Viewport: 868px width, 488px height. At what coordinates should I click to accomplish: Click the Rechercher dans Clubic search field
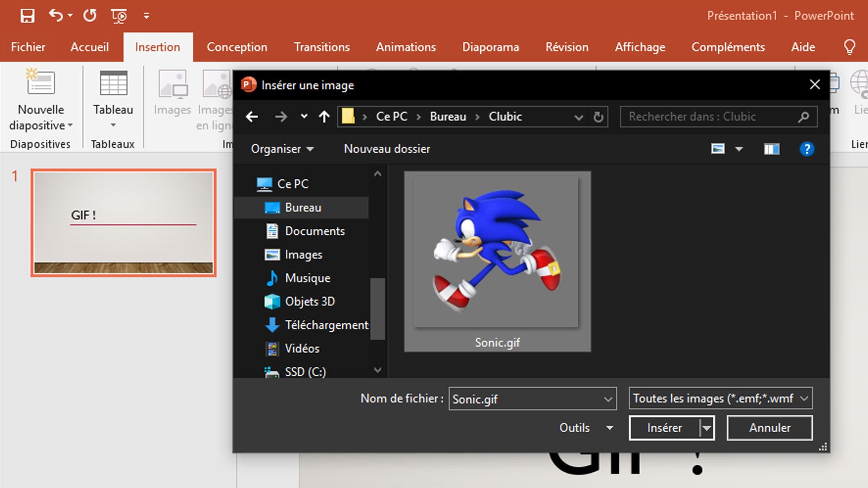(719, 117)
